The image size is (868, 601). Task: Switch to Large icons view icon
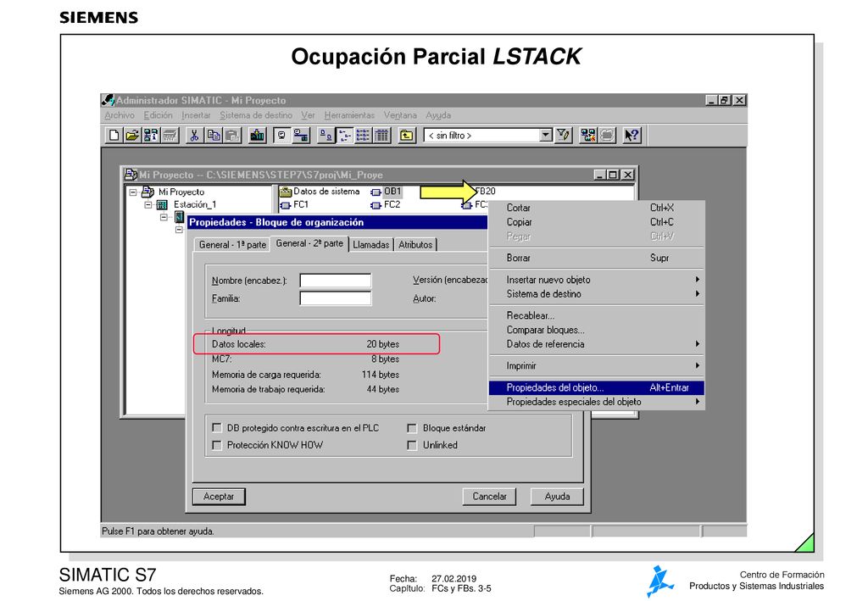[x=326, y=135]
